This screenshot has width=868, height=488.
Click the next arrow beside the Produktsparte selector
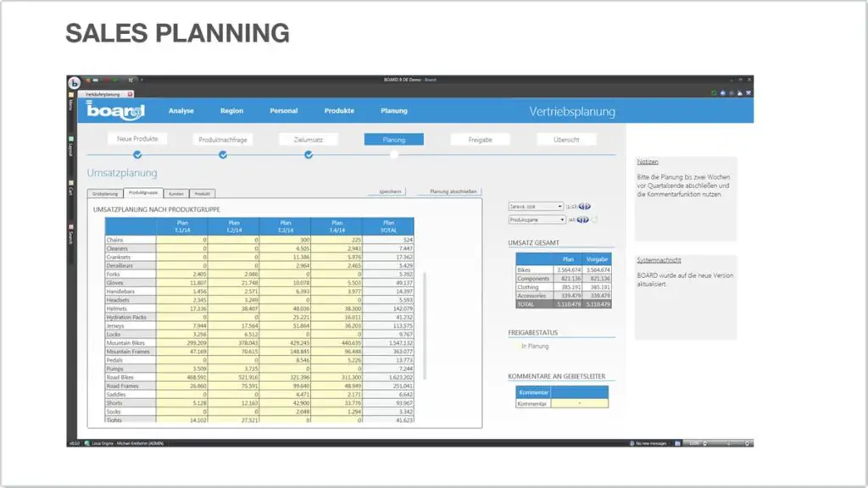tap(586, 219)
